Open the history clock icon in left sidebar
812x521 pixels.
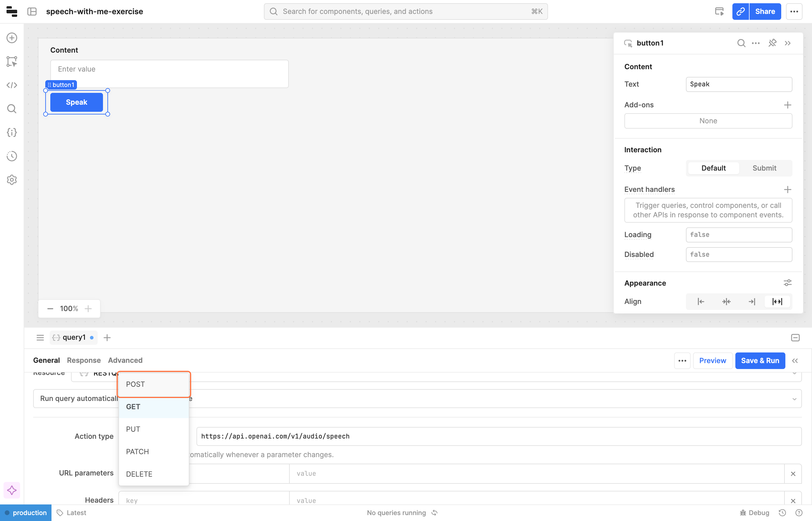coord(12,156)
